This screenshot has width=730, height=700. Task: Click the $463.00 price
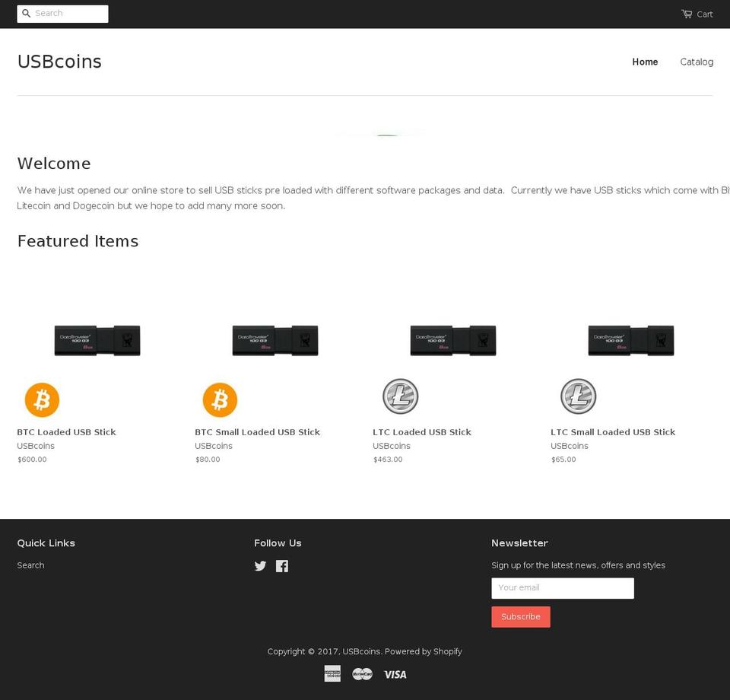[x=388, y=460]
